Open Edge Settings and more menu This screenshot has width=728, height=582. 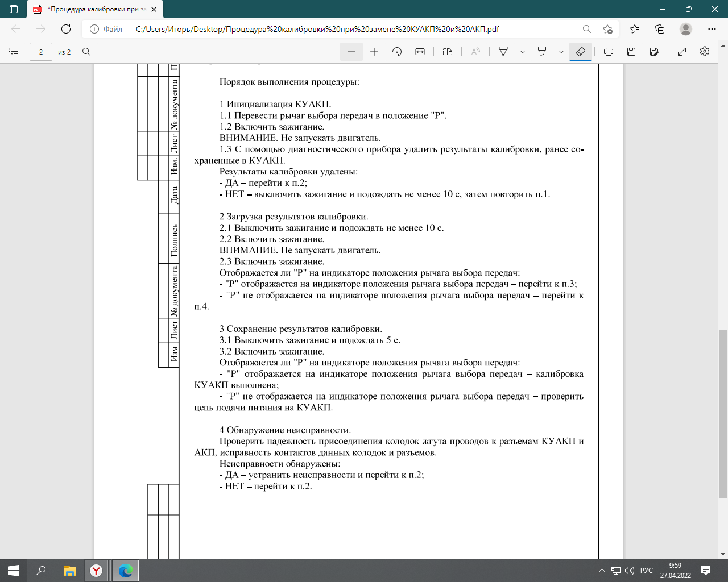(712, 29)
